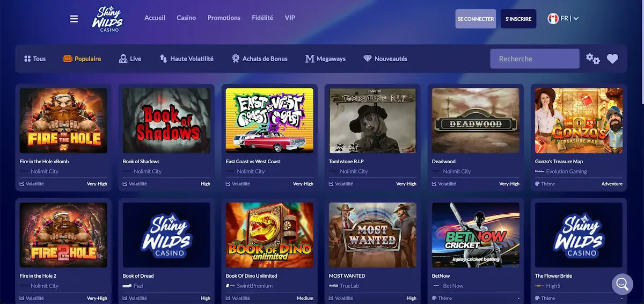
Task: Click the favorites heart icon
Action: (612, 59)
